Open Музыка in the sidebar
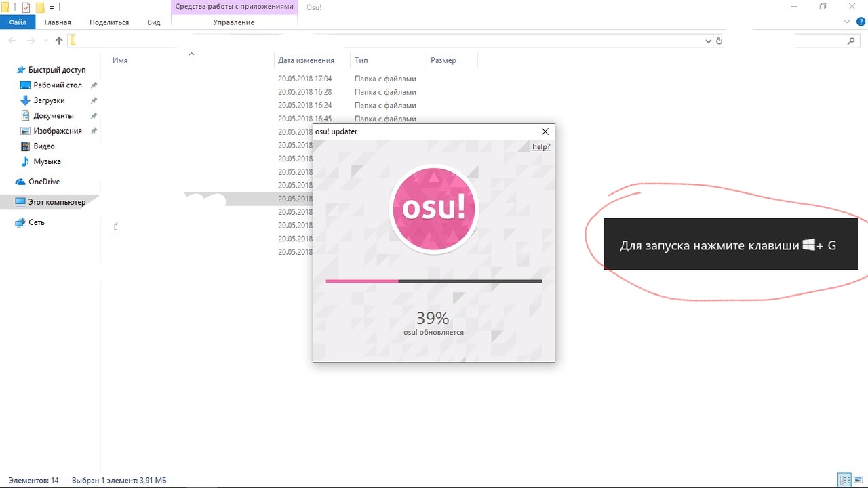 point(47,161)
